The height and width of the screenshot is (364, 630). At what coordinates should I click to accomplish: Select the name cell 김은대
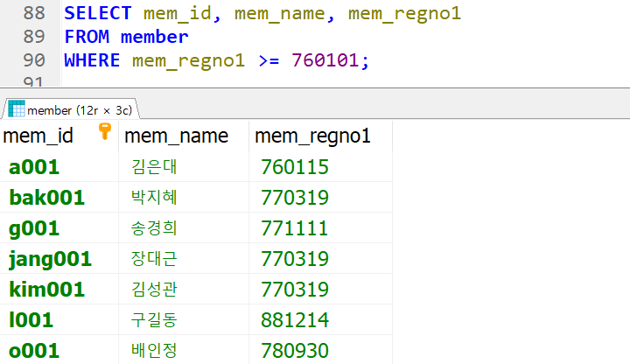[184, 167]
